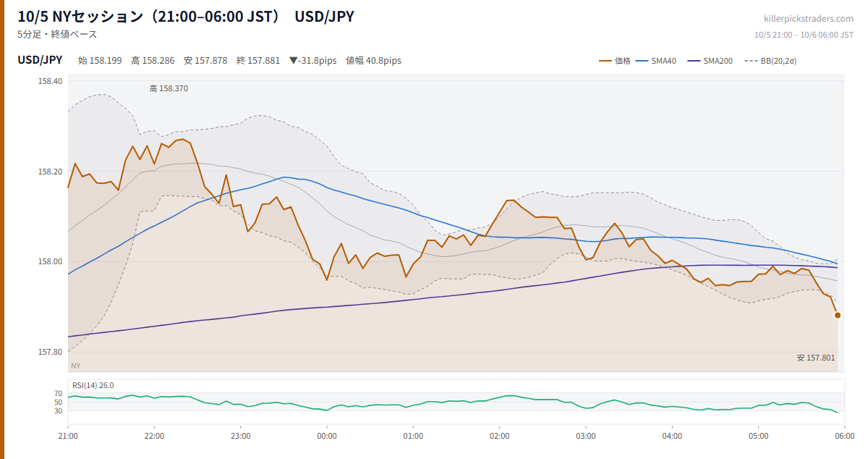
Task: Click the 価格 legend entry
Action: (x=615, y=61)
